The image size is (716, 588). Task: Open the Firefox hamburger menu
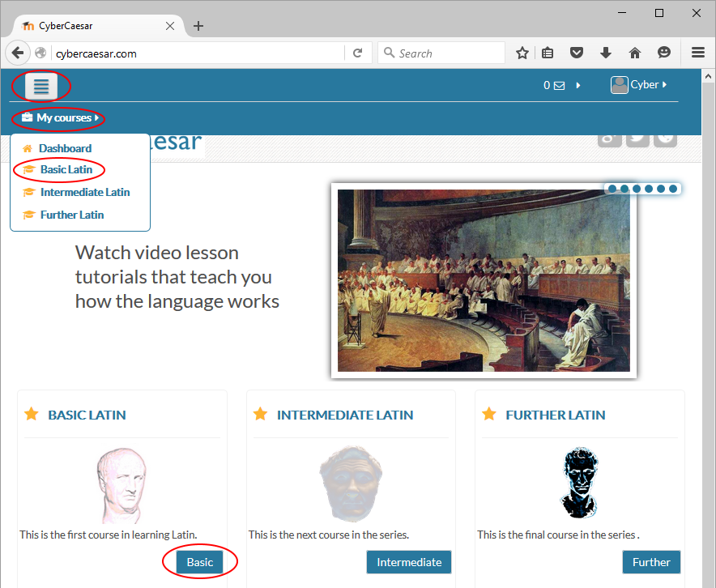tap(697, 53)
